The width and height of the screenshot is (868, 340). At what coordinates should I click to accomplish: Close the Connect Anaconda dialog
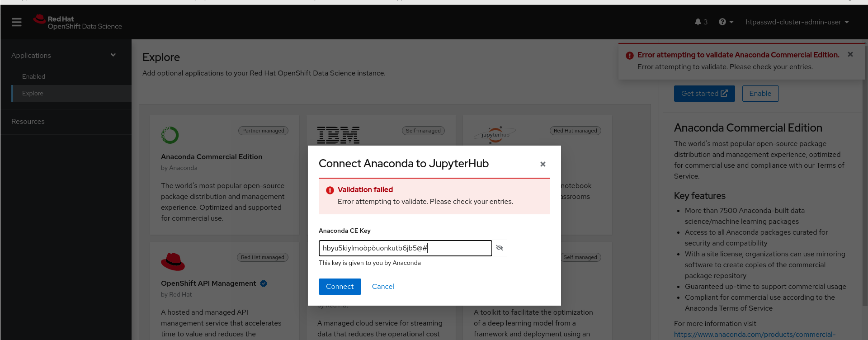point(543,164)
